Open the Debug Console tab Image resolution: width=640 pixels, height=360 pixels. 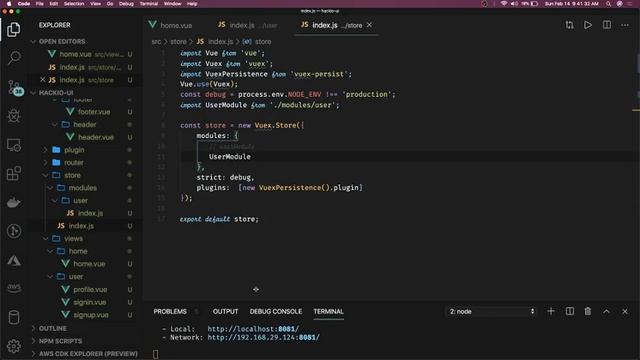(276, 311)
